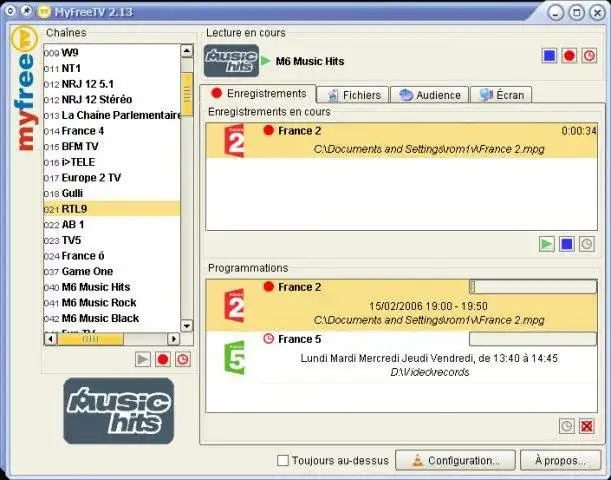This screenshot has height=480, width=611.
Task: Switch to the Enregistrements tab
Action: [x=258, y=94]
